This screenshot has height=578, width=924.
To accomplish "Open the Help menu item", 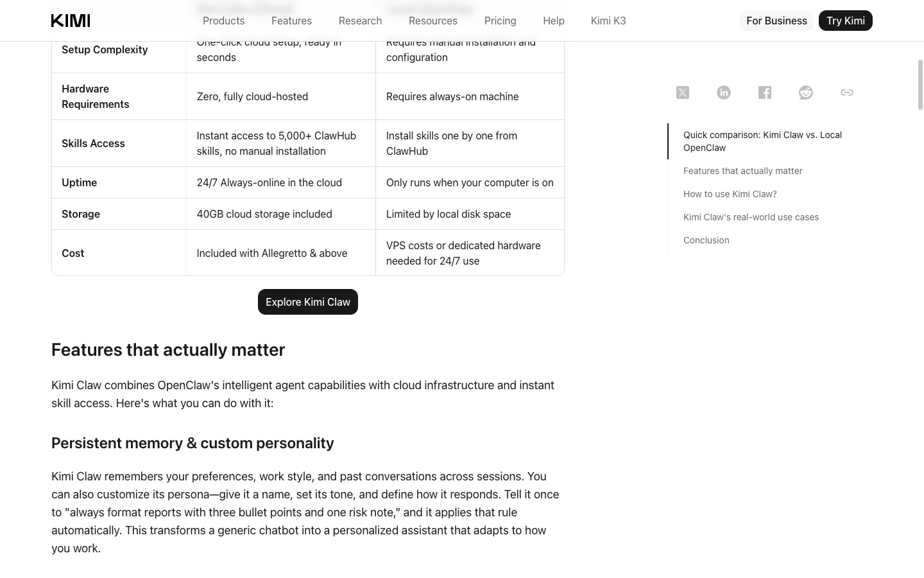I will point(554,21).
